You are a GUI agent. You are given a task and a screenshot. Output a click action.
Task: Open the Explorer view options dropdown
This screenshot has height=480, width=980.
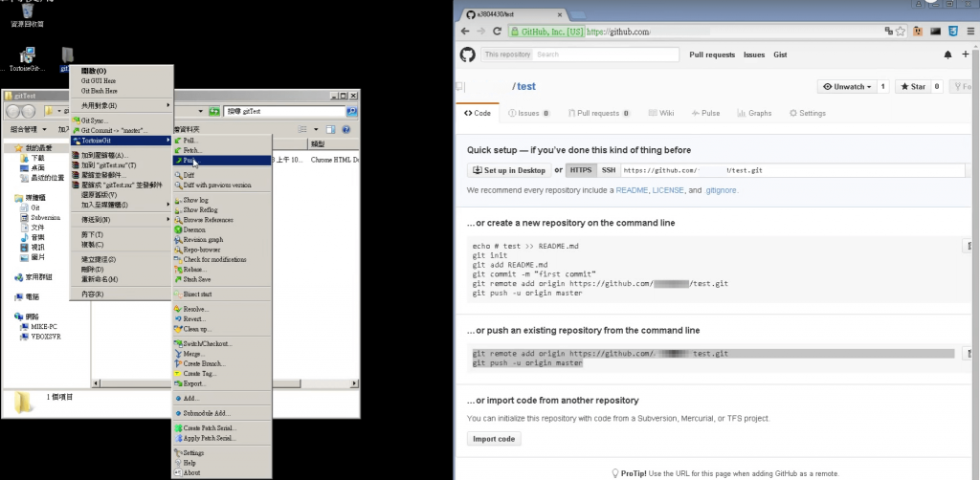tap(316, 129)
